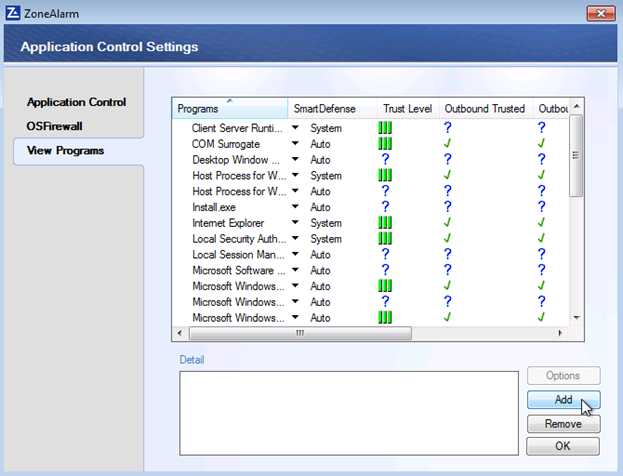The height and width of the screenshot is (476, 623).
Task: Click Local Security Auth outbound trusted checkmark
Action: click(x=447, y=239)
